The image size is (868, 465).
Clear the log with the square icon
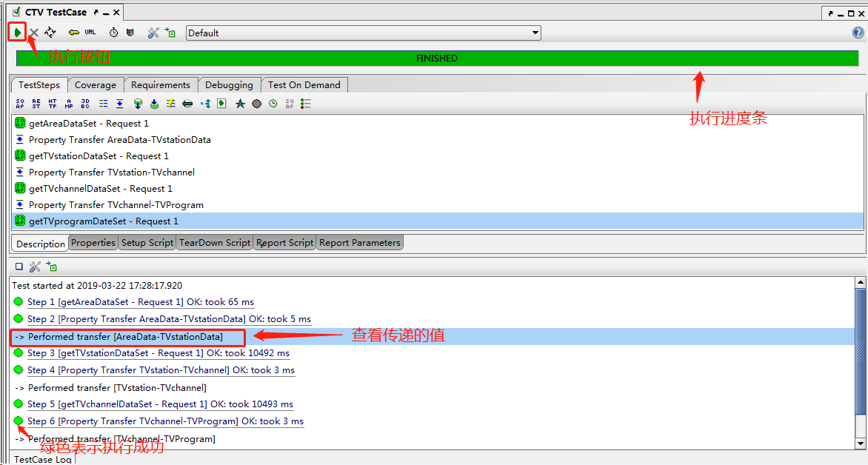(19, 267)
